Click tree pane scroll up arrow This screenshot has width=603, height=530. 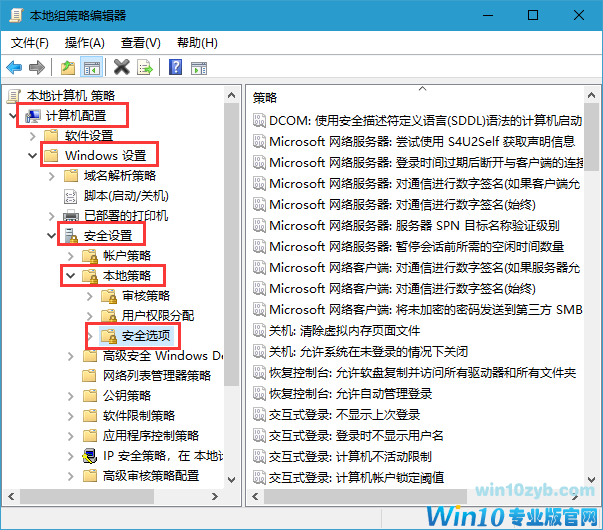point(232,95)
